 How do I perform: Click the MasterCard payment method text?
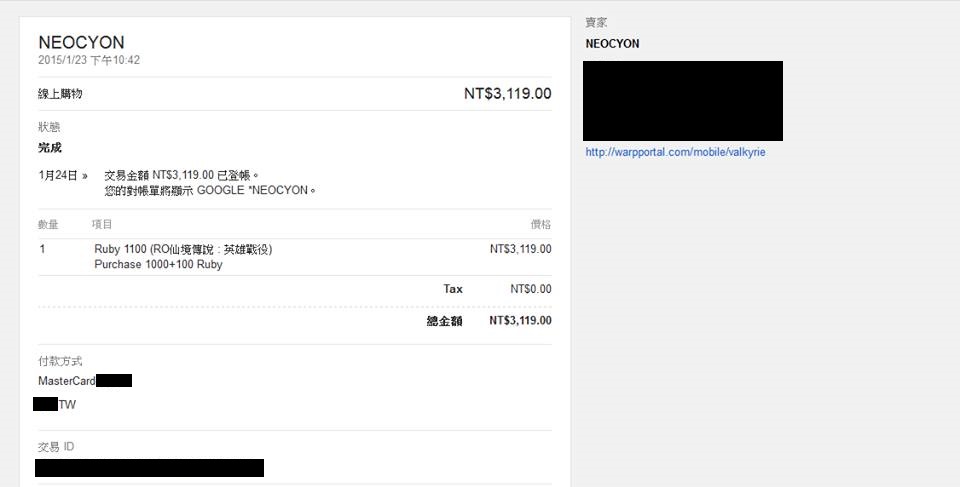coord(66,381)
